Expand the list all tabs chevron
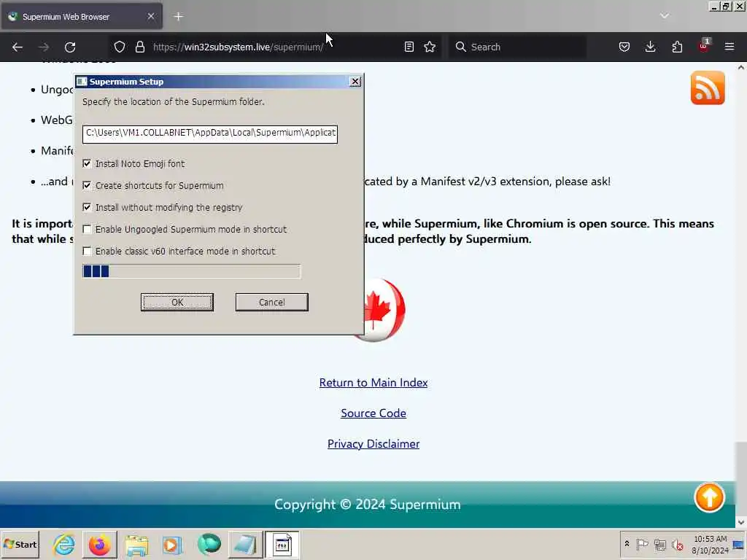 click(664, 16)
